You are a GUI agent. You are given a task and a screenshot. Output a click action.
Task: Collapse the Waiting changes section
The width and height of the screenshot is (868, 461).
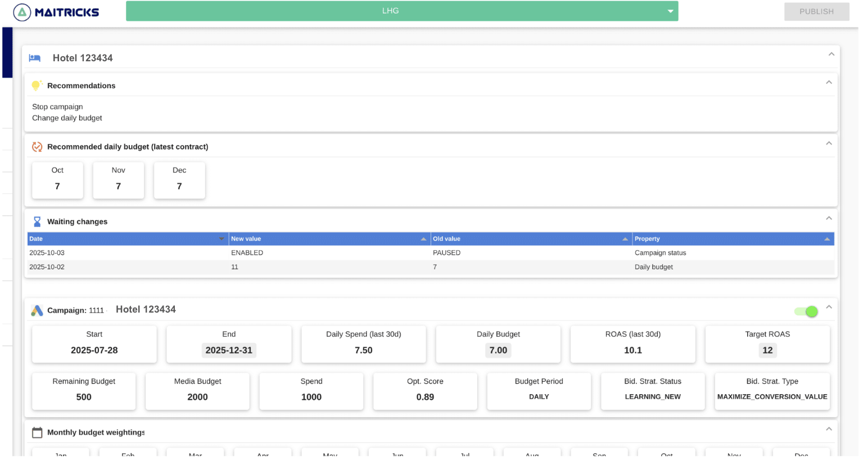(829, 218)
